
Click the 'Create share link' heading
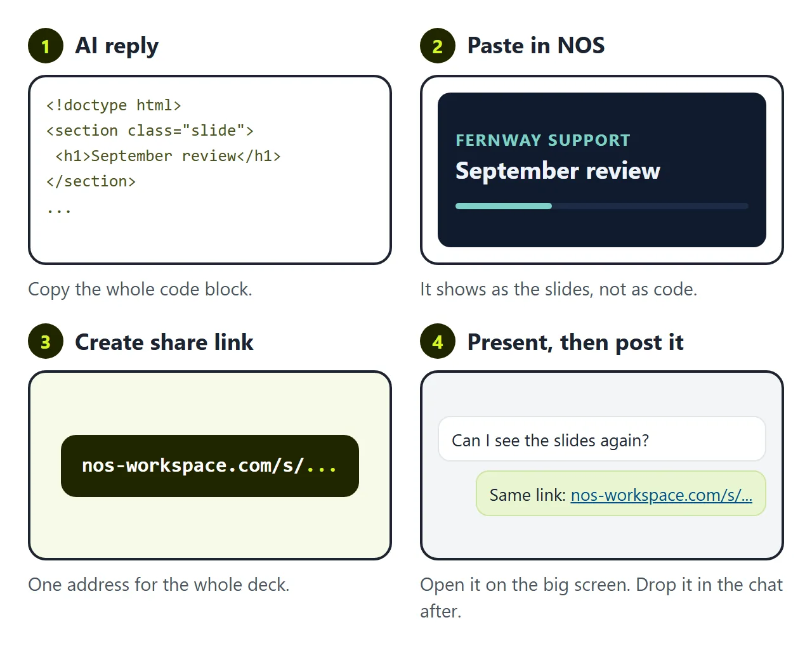[x=164, y=342]
